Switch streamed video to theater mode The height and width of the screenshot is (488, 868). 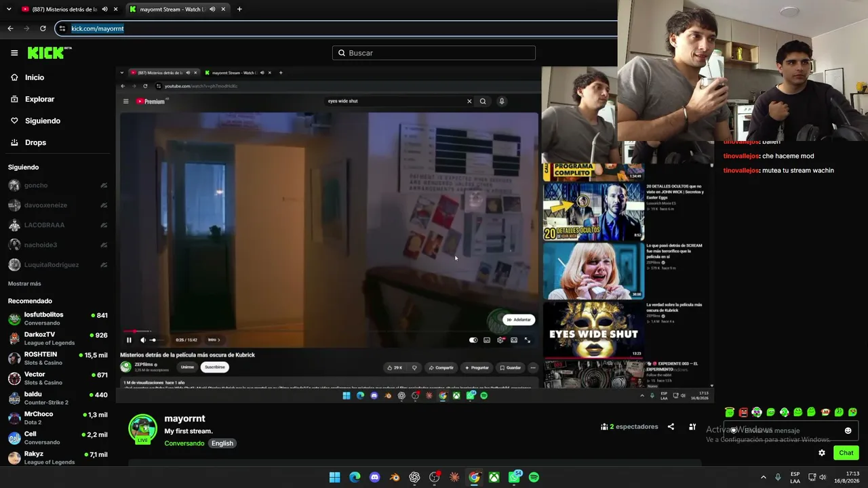514,340
